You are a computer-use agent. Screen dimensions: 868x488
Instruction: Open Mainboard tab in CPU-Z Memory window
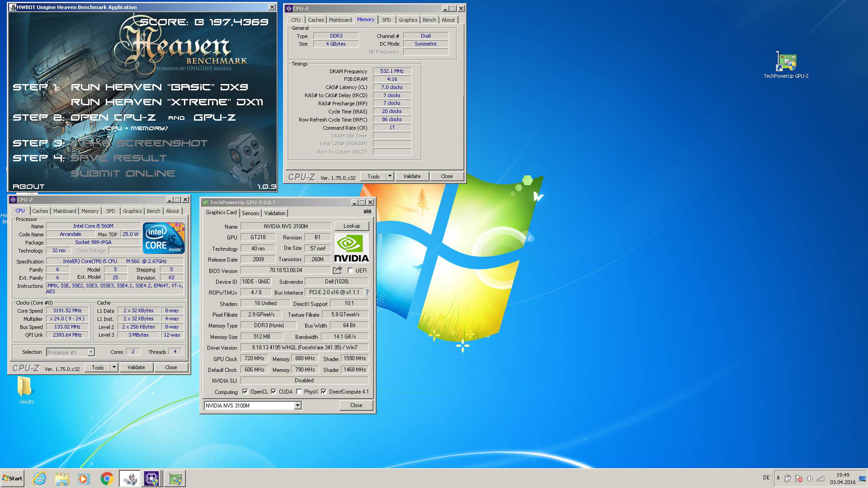tap(340, 20)
